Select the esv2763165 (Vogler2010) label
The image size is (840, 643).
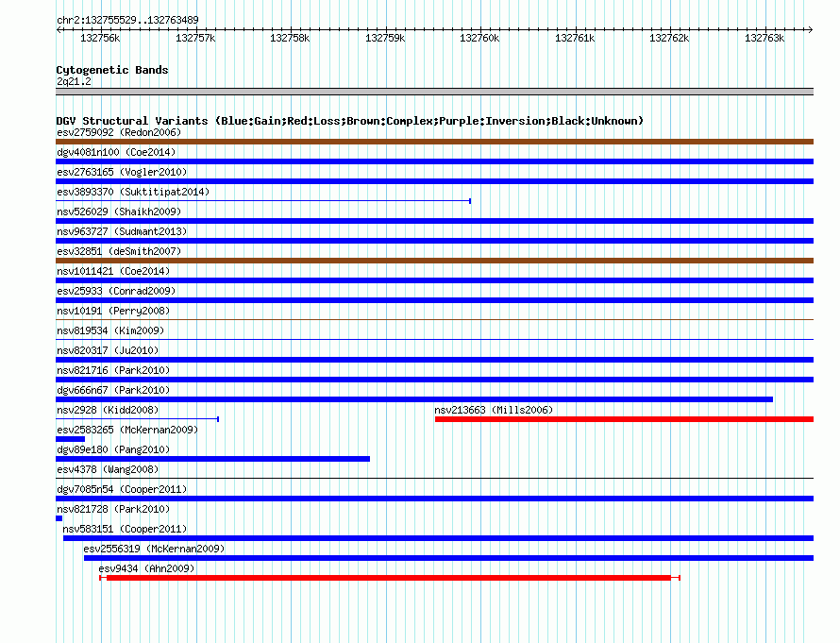(x=122, y=172)
